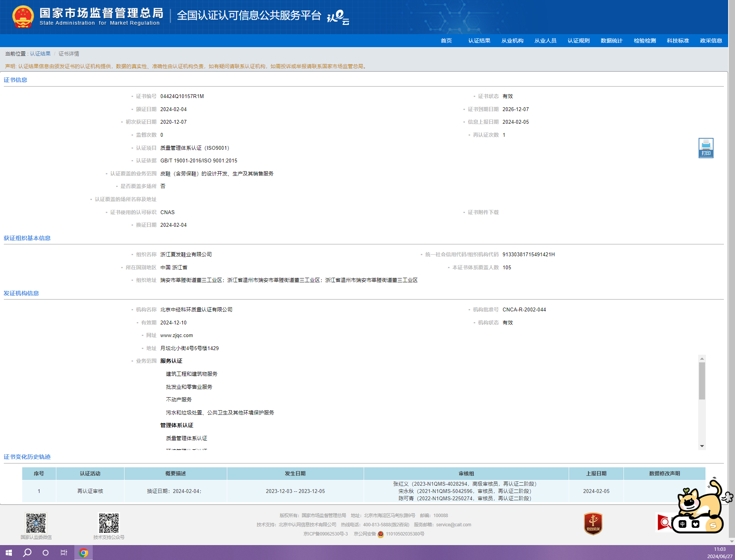This screenshot has height=560, width=735.
Task: Open the 党政机关 badge icon
Action: coord(593,524)
